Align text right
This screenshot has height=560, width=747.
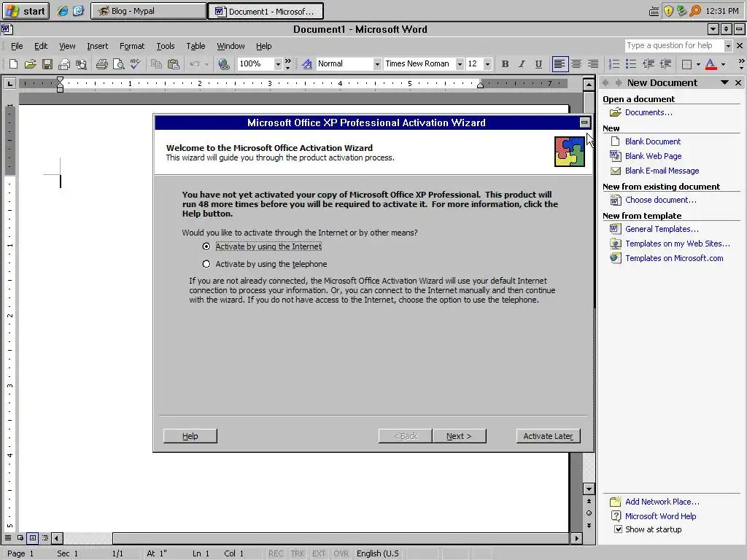point(593,64)
